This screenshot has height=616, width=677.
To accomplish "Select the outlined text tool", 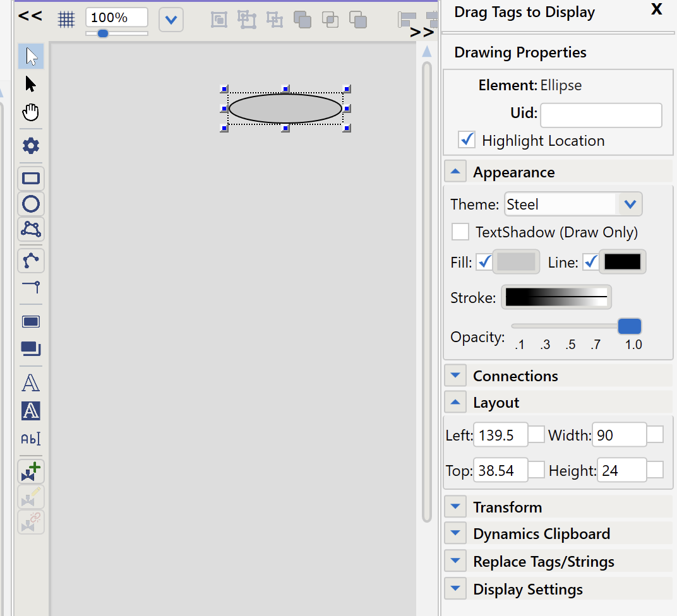I will pos(31,383).
